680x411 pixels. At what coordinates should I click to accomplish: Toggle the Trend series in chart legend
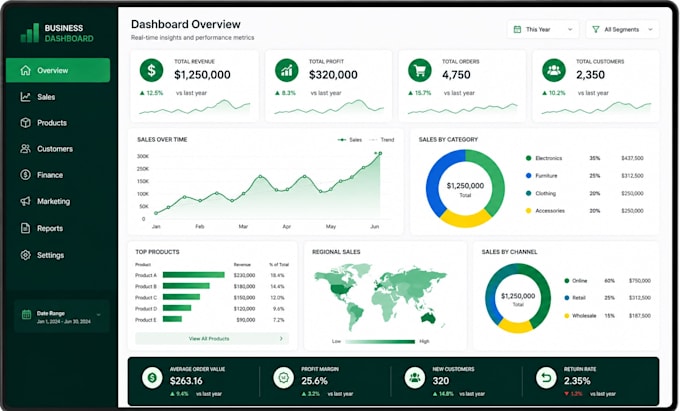[382, 140]
